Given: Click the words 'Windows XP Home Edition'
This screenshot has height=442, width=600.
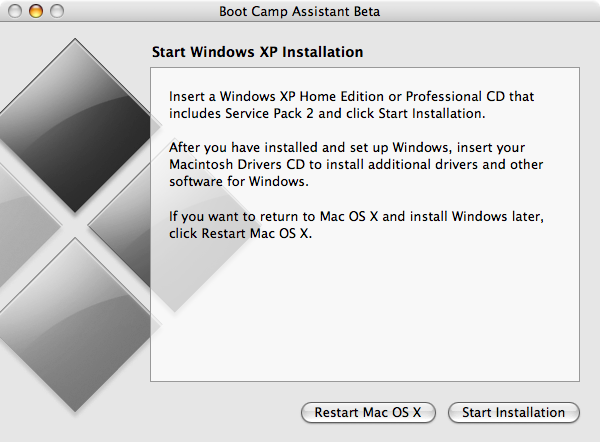Looking at the screenshot, I should click(x=302, y=96).
